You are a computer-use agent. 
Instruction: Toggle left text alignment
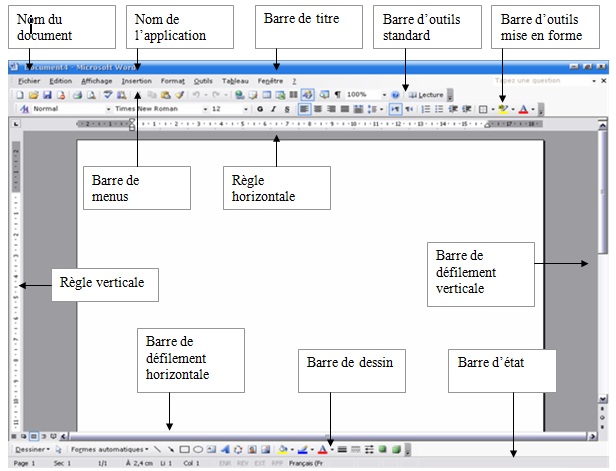pos(304,109)
